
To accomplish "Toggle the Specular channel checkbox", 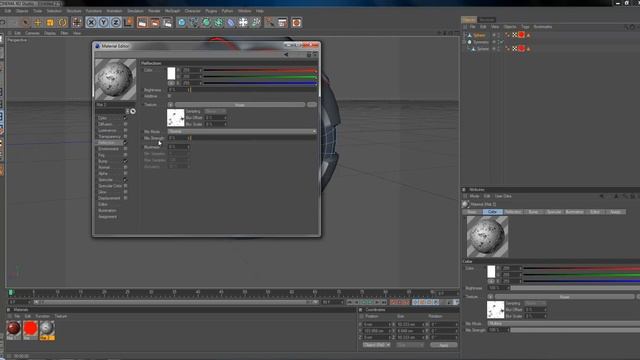I will [125, 180].
